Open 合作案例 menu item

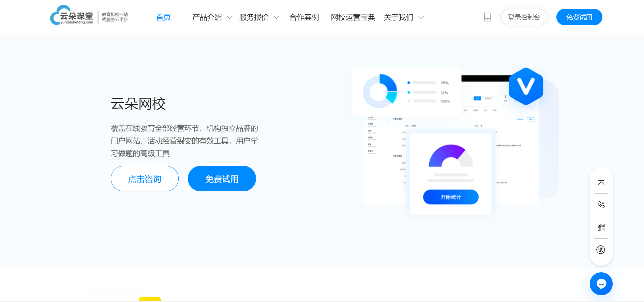tap(304, 17)
